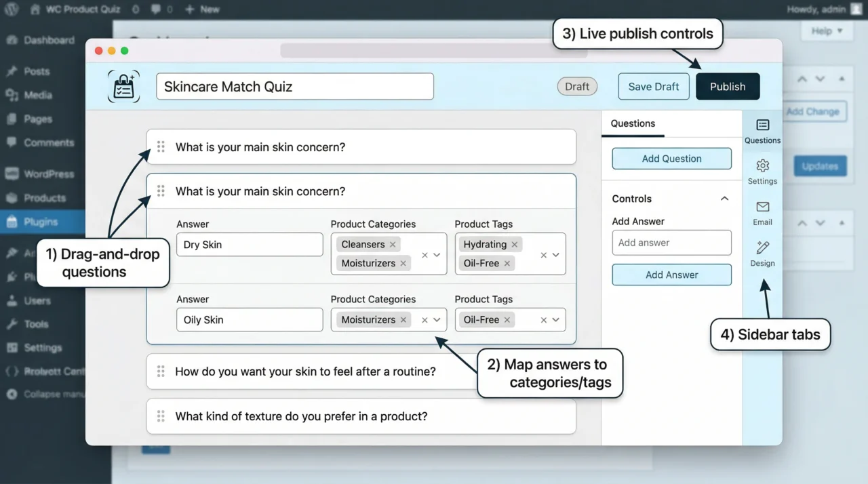Click the Save Draft button

653,87
